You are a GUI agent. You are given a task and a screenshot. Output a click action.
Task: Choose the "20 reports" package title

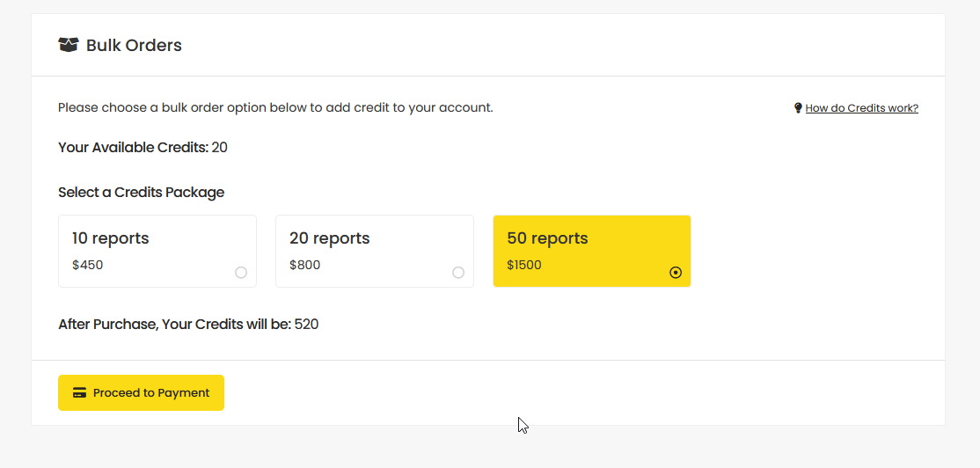[329, 238]
